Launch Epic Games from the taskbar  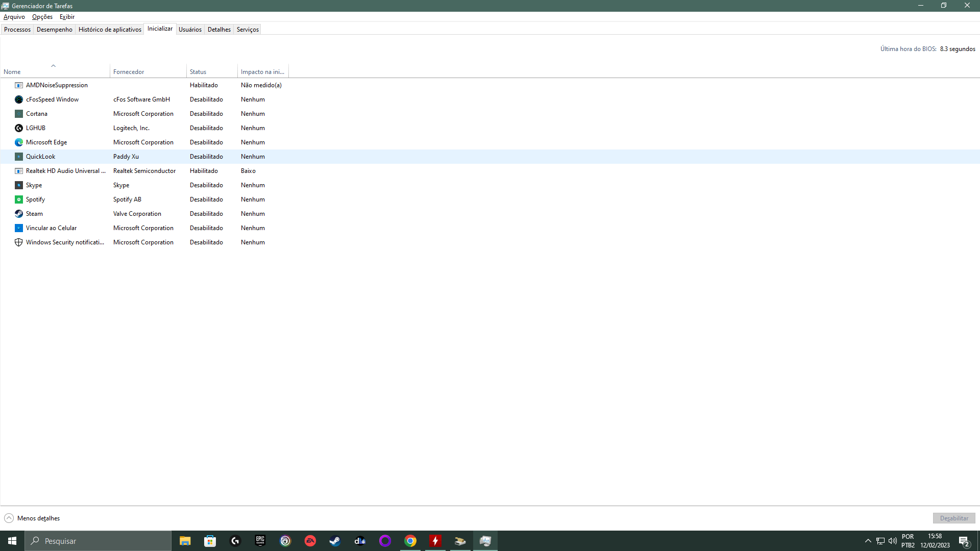260,541
